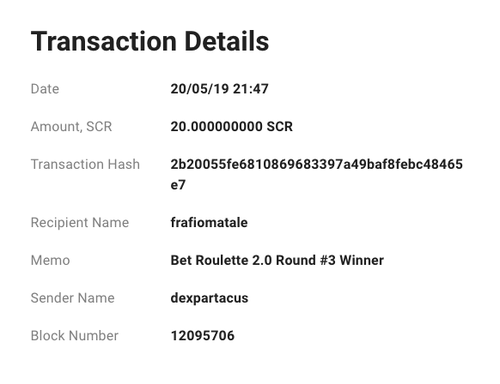Click the Transaction Hash label
This screenshot has height=384, width=500.
[x=85, y=164]
